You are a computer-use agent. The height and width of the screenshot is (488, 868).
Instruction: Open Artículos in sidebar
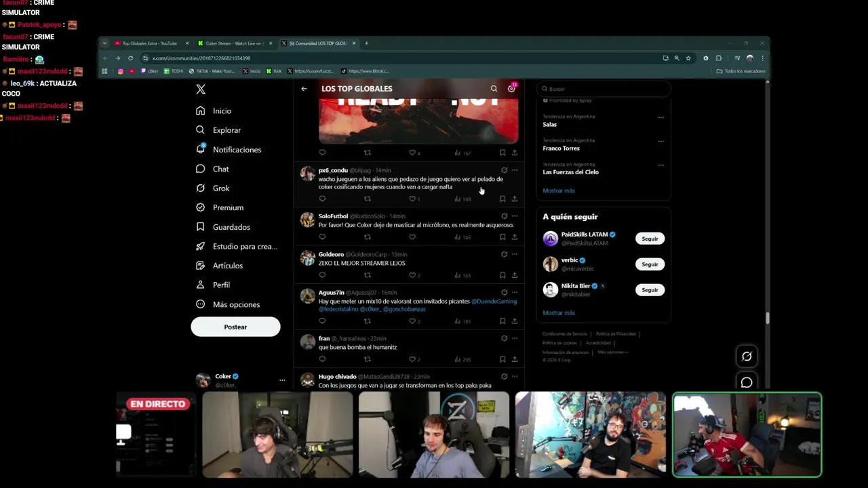click(219, 266)
